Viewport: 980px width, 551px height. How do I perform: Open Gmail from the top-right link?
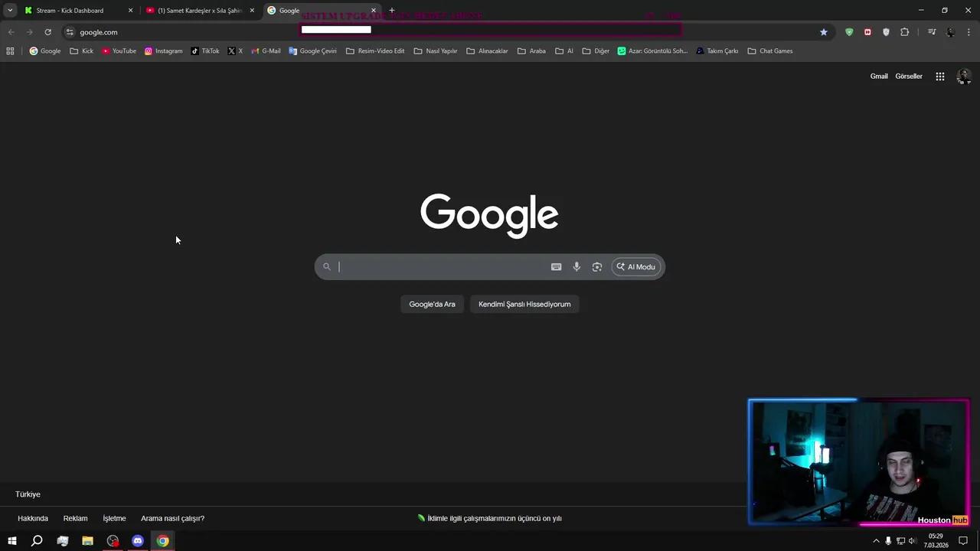(x=878, y=76)
